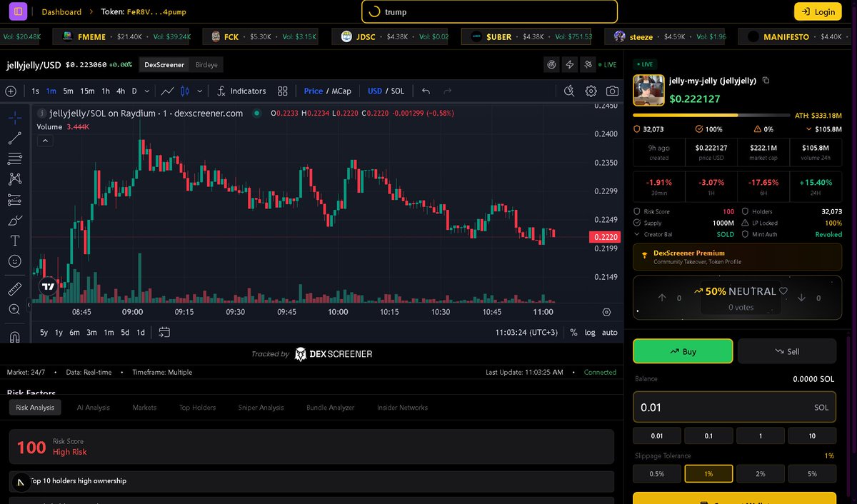The image size is (857, 504).
Task: Open the $UBER ticker item
Action: (x=526, y=36)
